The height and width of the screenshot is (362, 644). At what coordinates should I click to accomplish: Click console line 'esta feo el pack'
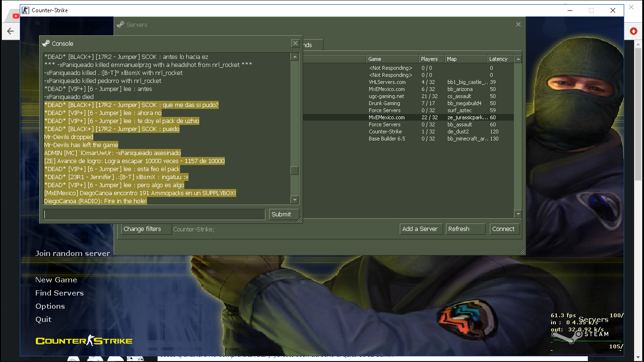coord(112,169)
